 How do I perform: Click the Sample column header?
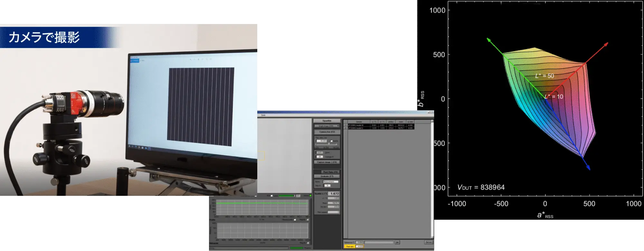click(x=359, y=122)
